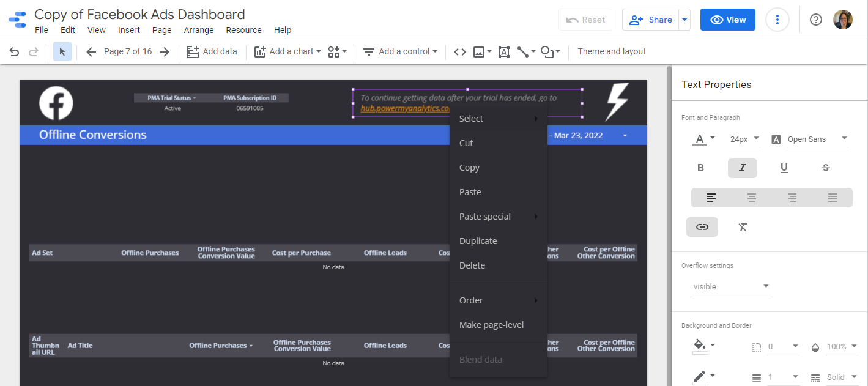Open the Open Sans font family dropdown

pos(817,139)
